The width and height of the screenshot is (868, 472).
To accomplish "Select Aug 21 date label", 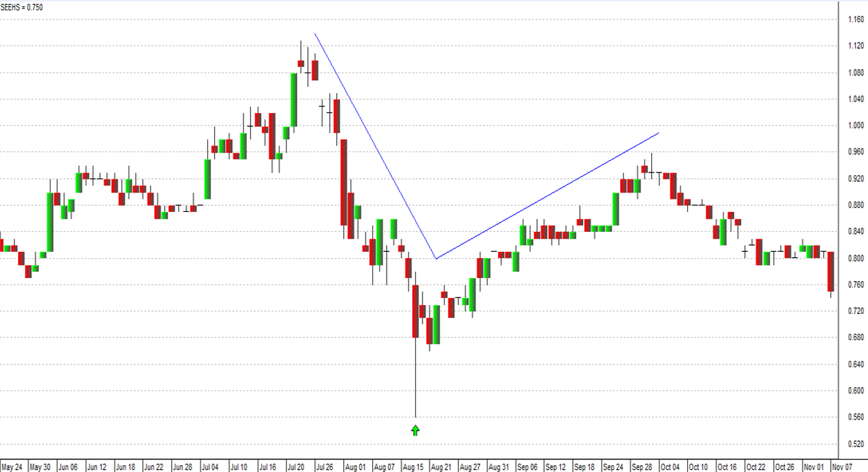I will pyautogui.click(x=442, y=467).
